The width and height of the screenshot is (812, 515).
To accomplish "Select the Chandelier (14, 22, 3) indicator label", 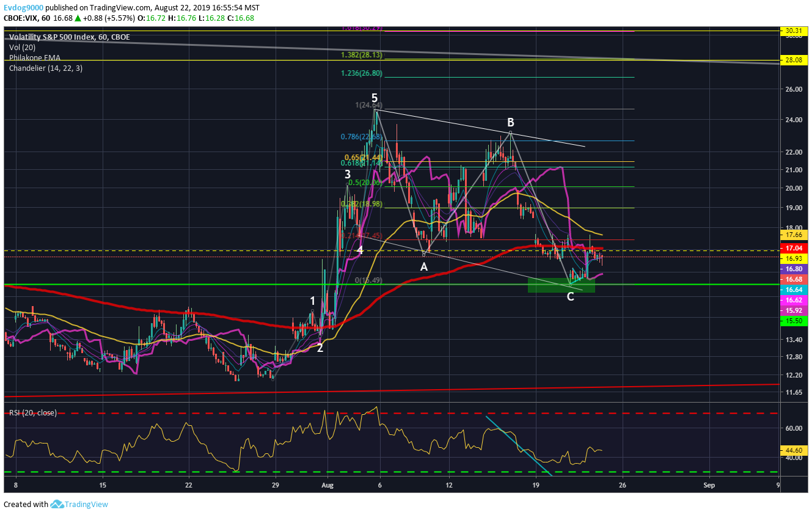I will point(46,68).
